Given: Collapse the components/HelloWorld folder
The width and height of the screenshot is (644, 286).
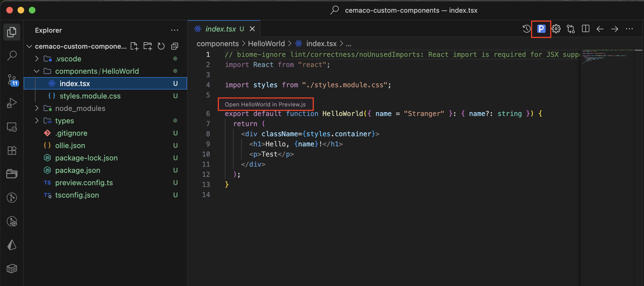Looking at the screenshot, I should (37, 71).
